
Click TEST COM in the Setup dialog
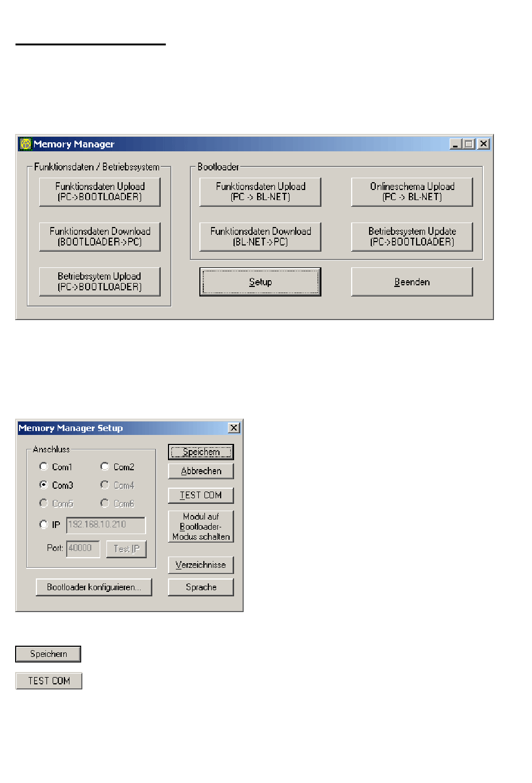[201, 495]
